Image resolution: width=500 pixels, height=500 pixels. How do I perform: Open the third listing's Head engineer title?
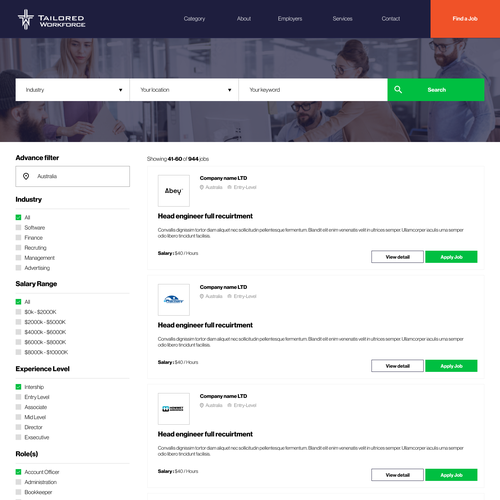pos(205,434)
